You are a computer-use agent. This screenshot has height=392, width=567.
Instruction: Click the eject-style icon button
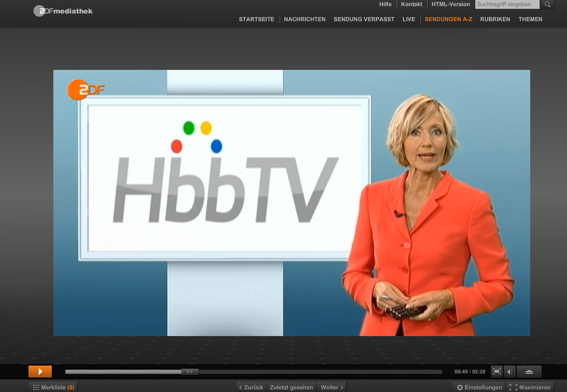(x=529, y=371)
